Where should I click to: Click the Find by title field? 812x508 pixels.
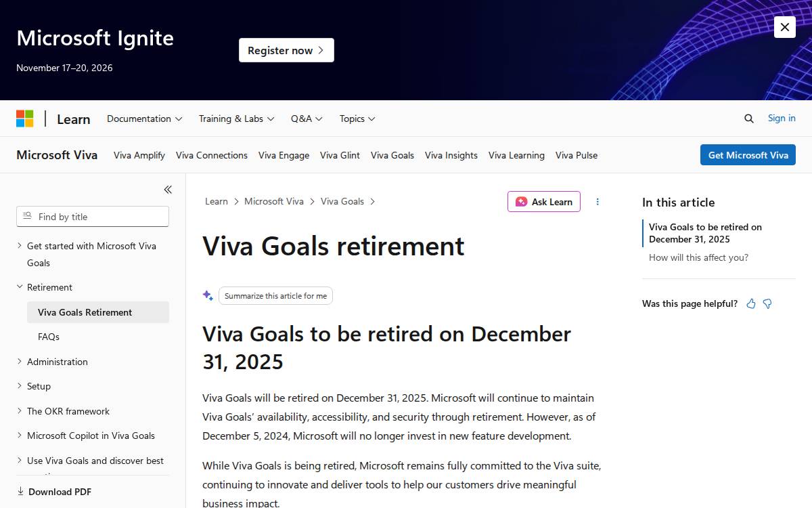(93, 217)
